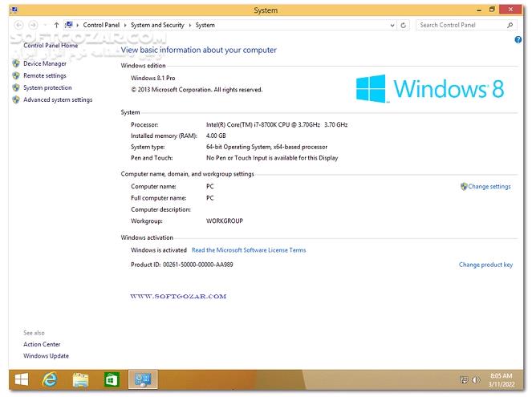Click the Back navigation arrow
The image size is (532, 397).
point(18,25)
